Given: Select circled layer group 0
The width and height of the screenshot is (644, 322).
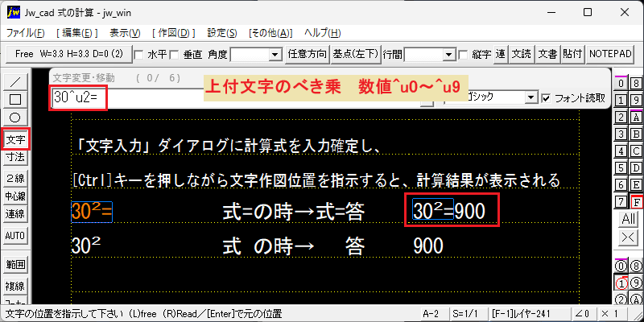Looking at the screenshot, I should tap(621, 266).
